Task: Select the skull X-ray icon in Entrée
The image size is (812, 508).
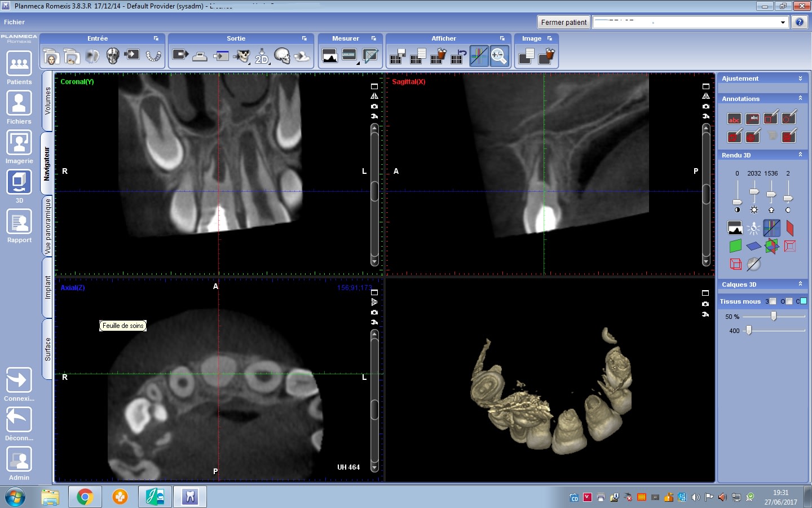Action: 113,56
